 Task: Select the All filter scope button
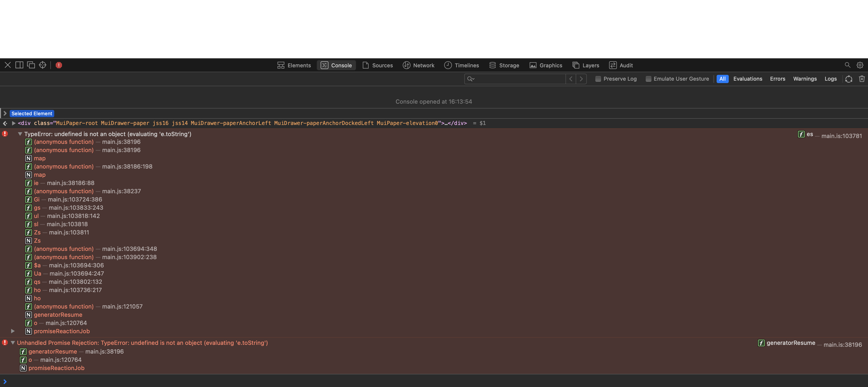722,79
